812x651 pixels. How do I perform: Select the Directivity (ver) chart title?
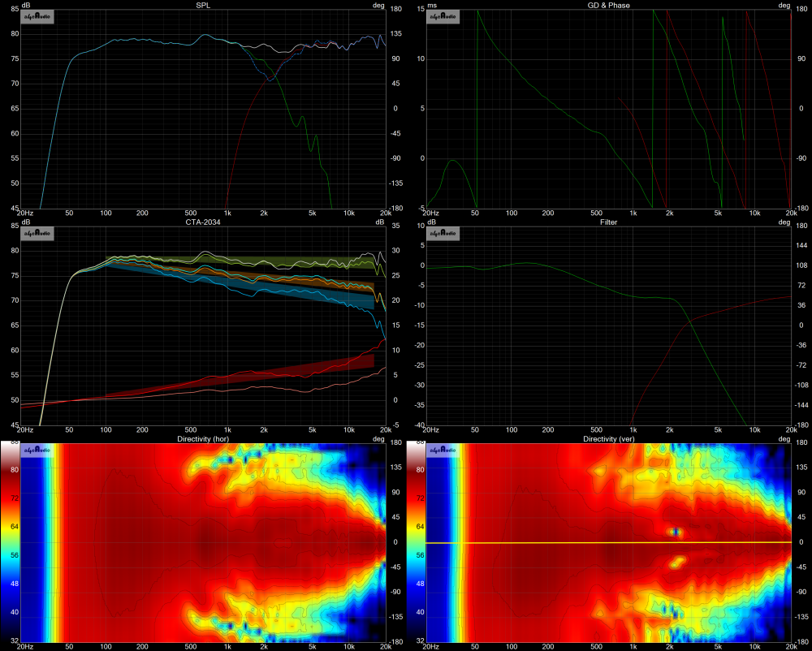[x=608, y=438]
